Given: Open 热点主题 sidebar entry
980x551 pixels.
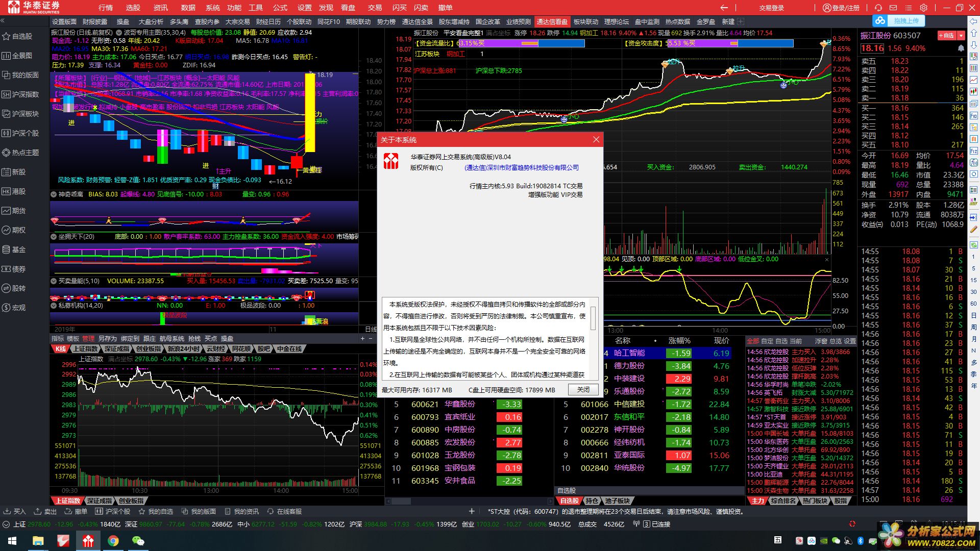Looking at the screenshot, I should coord(20,153).
